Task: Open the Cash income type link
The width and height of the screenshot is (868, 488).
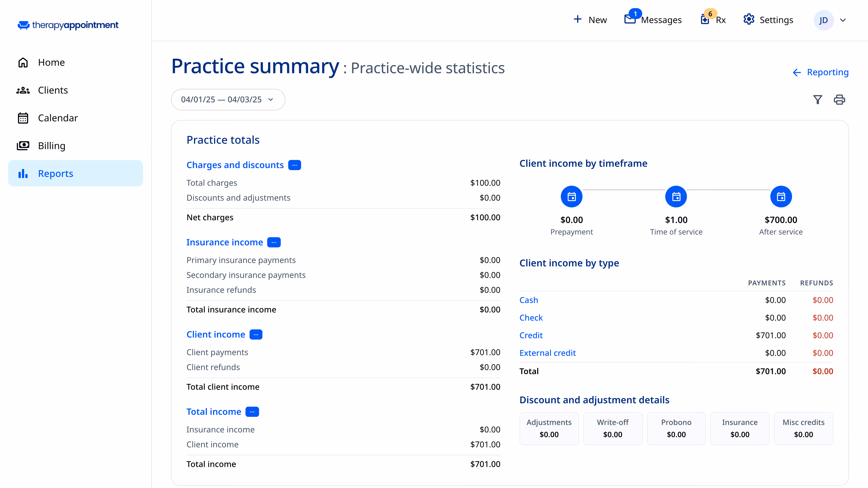Action: [x=529, y=300]
